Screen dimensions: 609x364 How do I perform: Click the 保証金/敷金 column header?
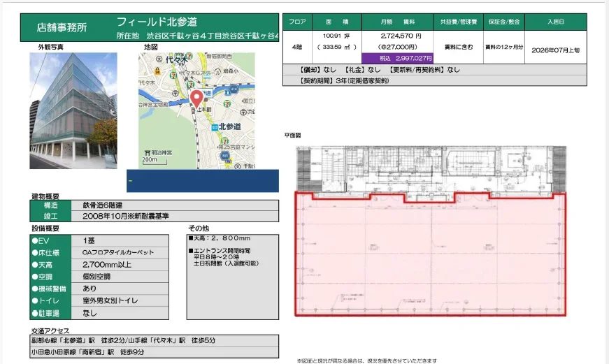pyautogui.click(x=503, y=22)
